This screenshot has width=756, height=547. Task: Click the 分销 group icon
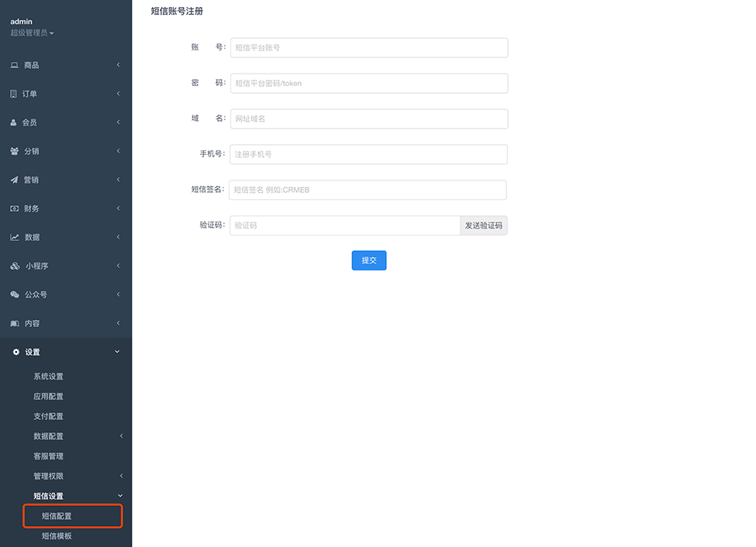pos(15,151)
